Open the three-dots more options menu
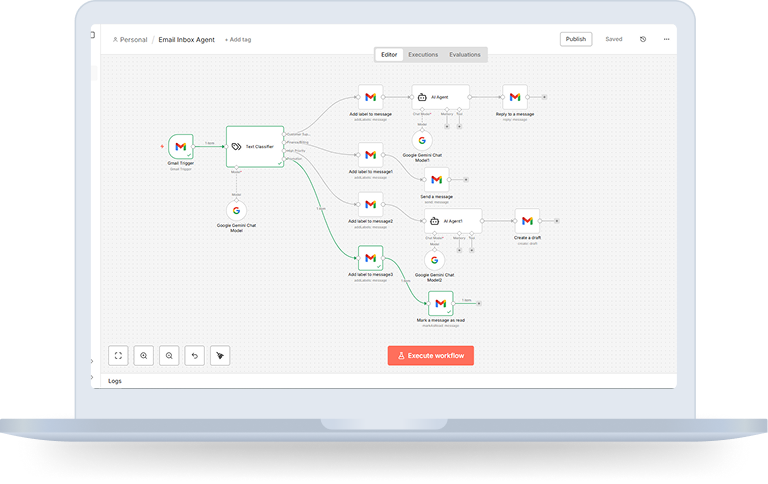Image resolution: width=768 pixels, height=484 pixels. [x=667, y=40]
